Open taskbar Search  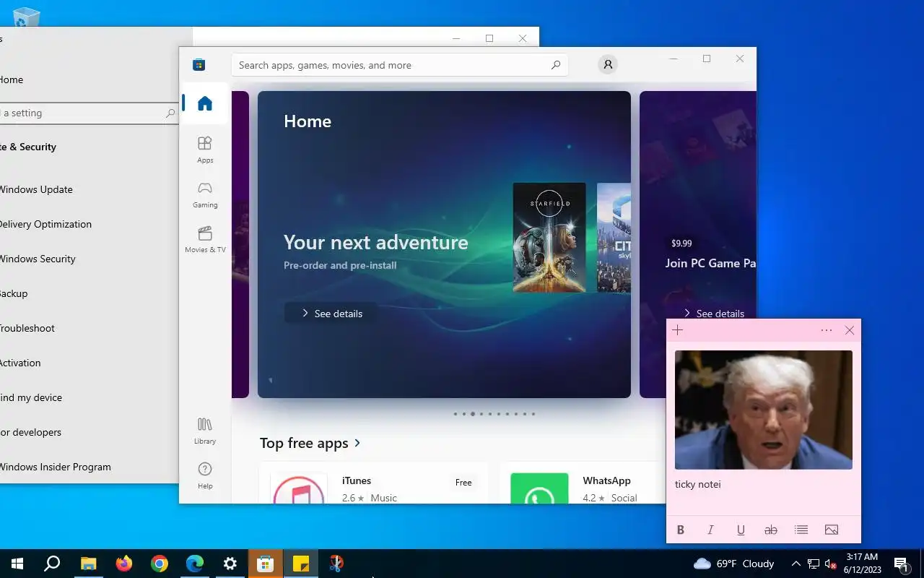tap(52, 564)
